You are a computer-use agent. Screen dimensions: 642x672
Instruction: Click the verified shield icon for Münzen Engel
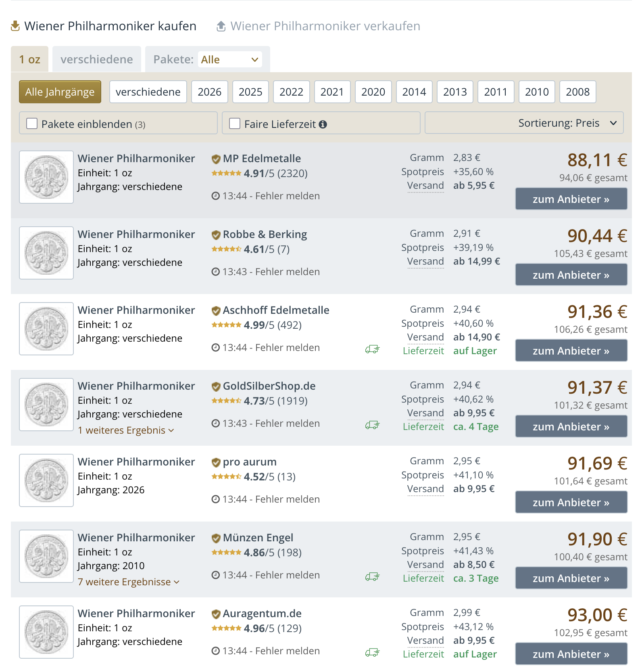(x=216, y=538)
